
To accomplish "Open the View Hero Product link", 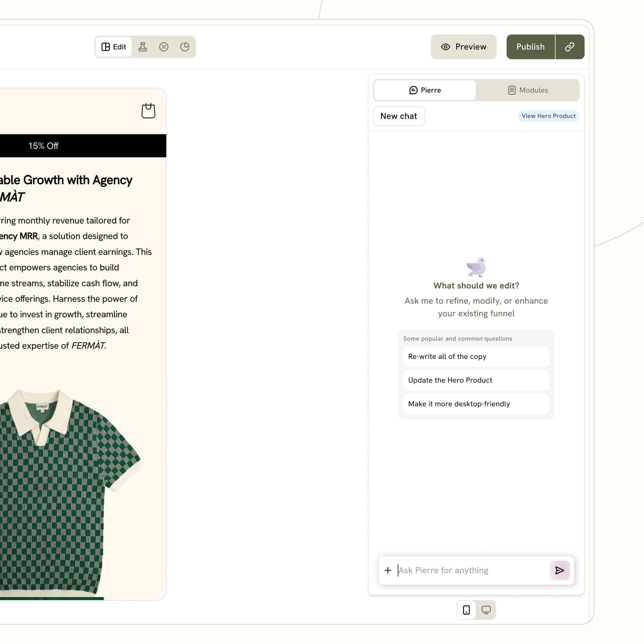I will [x=548, y=116].
